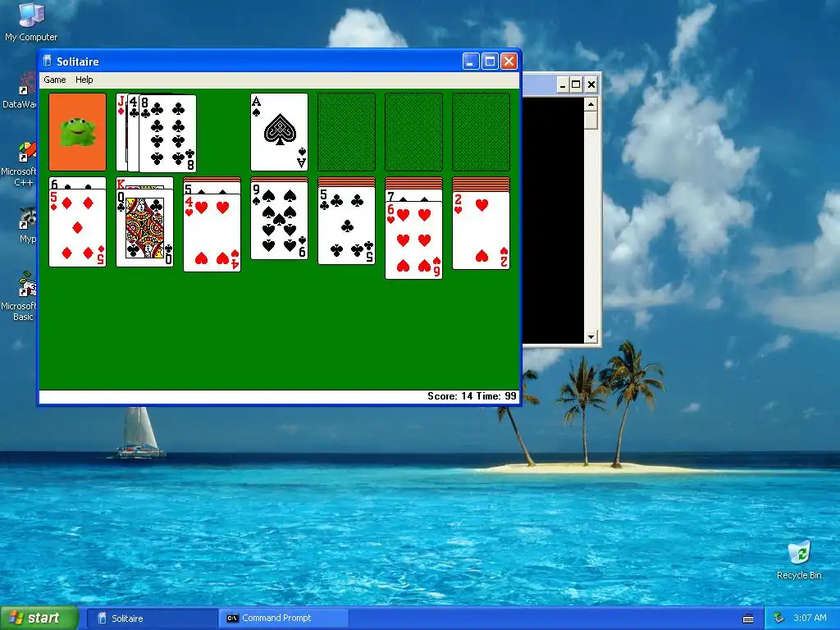Click Command Prompt scrollbar up arrow
This screenshot has width=840, height=630.
click(x=591, y=104)
